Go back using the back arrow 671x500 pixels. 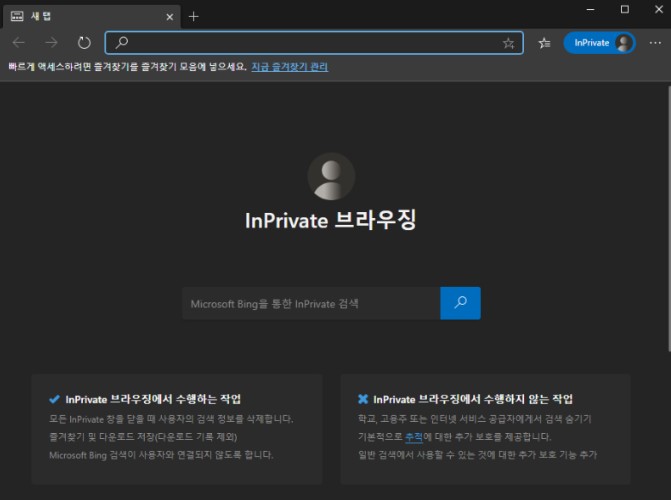coord(19,42)
